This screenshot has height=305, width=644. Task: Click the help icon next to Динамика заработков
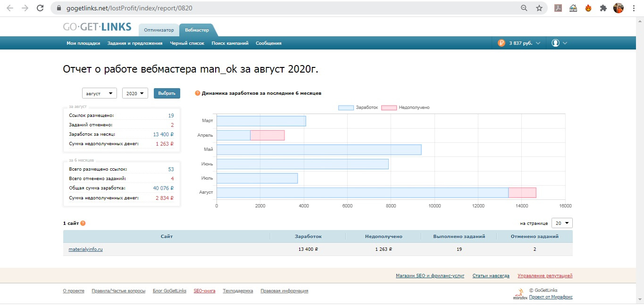pos(198,93)
